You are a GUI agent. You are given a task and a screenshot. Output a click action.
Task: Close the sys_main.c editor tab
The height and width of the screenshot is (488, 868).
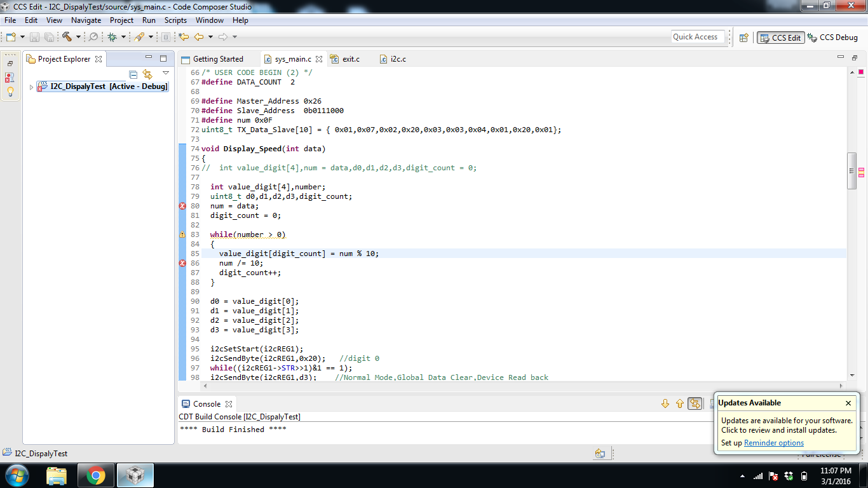pyautogui.click(x=319, y=59)
